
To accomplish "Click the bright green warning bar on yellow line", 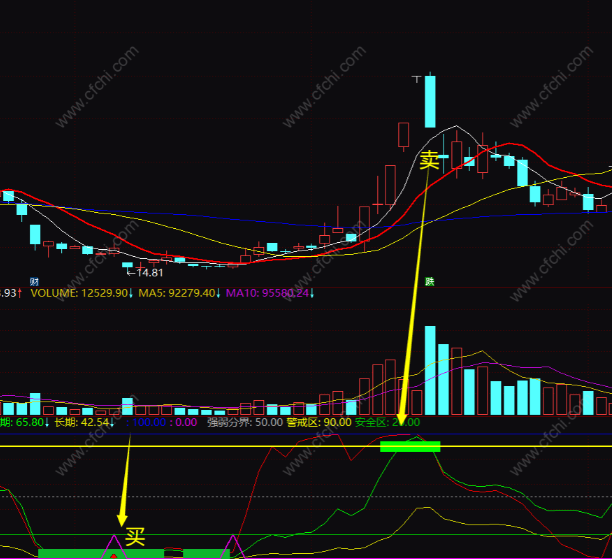I will tap(410, 447).
